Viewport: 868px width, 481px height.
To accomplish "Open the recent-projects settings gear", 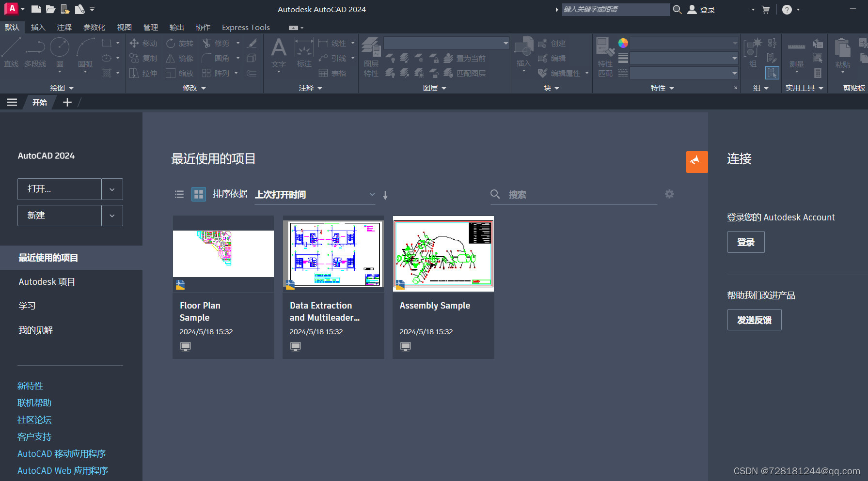I will coord(669,194).
